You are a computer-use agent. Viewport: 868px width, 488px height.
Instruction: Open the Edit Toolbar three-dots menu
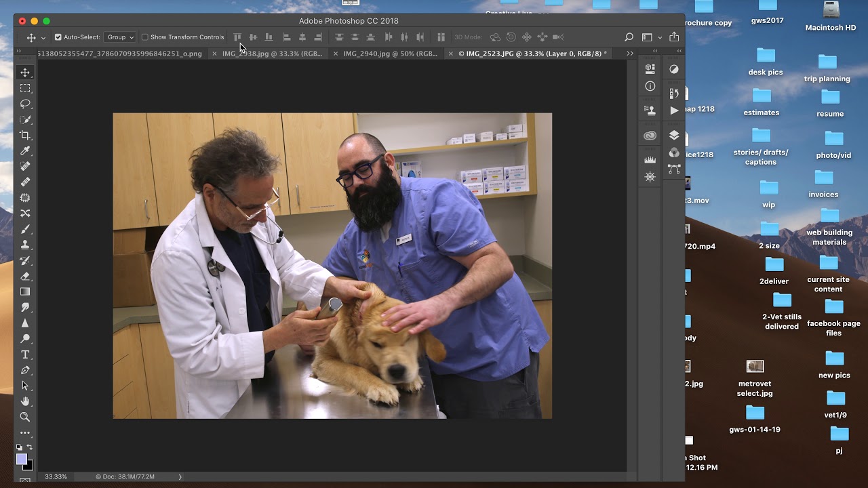25,432
